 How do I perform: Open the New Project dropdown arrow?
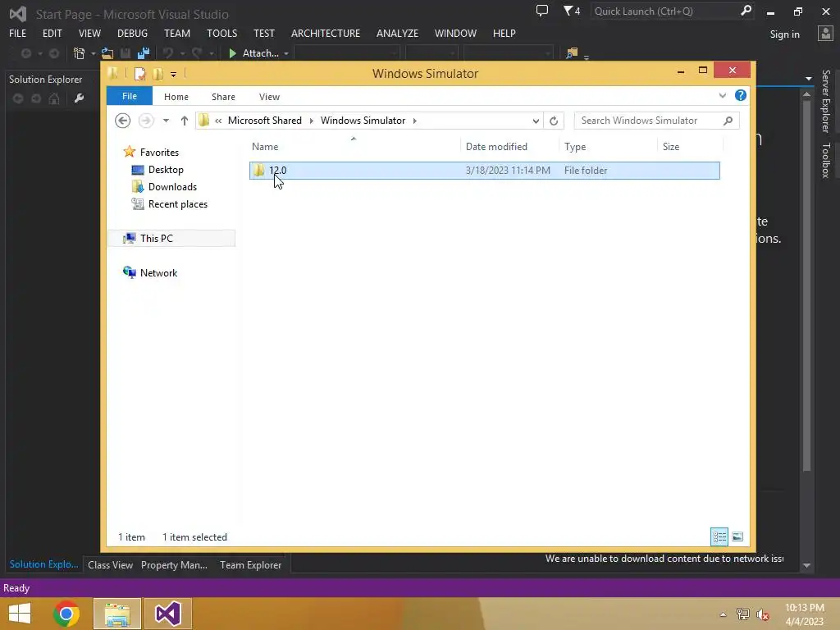point(93,53)
